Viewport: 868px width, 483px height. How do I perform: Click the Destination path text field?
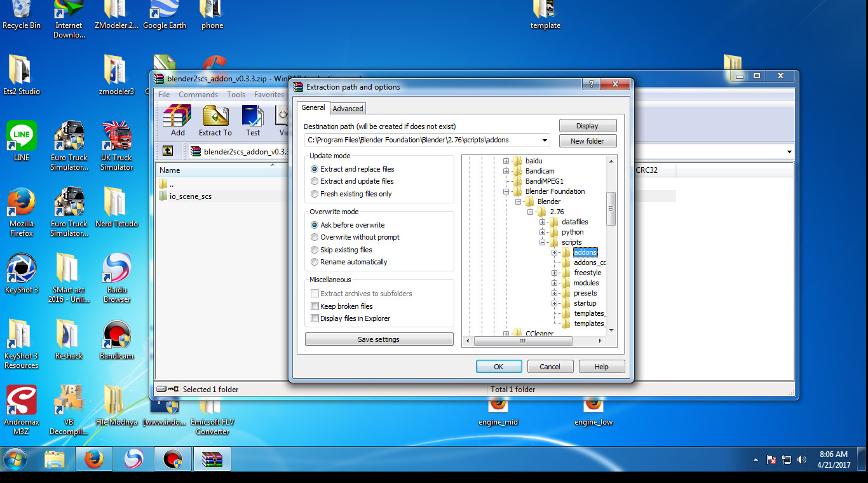(422, 140)
